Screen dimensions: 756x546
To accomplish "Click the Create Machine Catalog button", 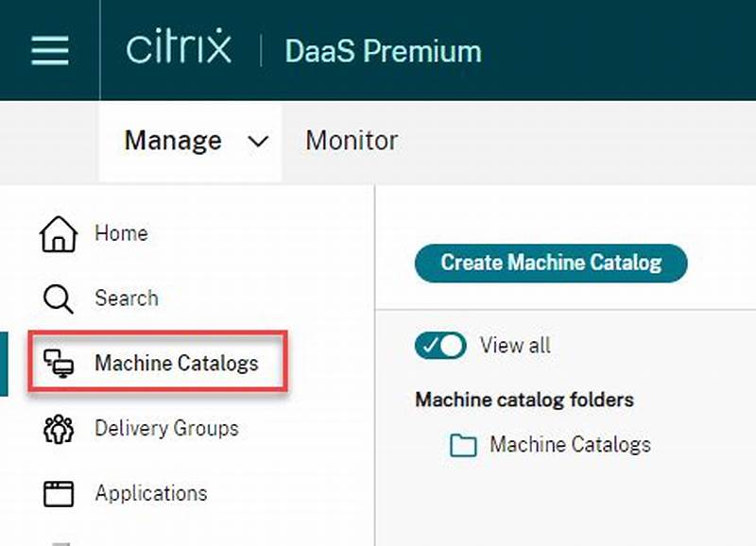I will pos(551,264).
